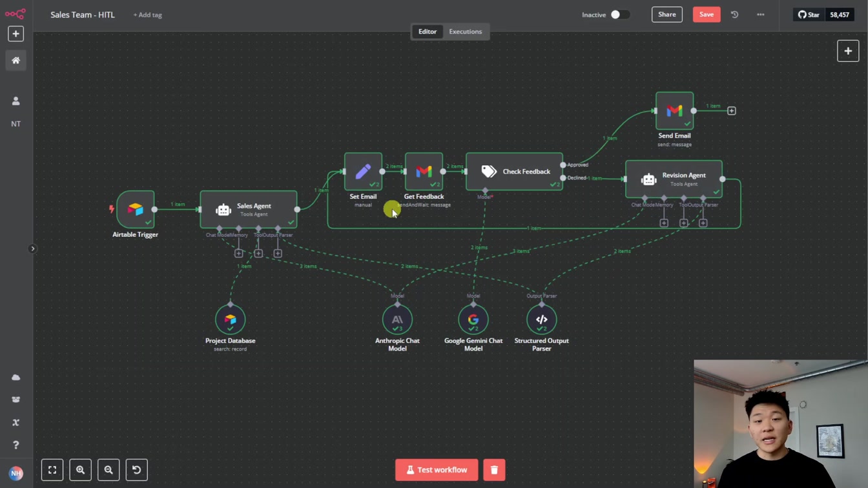Select the Structured Output Parser node
This screenshot has height=488, width=868.
coord(541,320)
